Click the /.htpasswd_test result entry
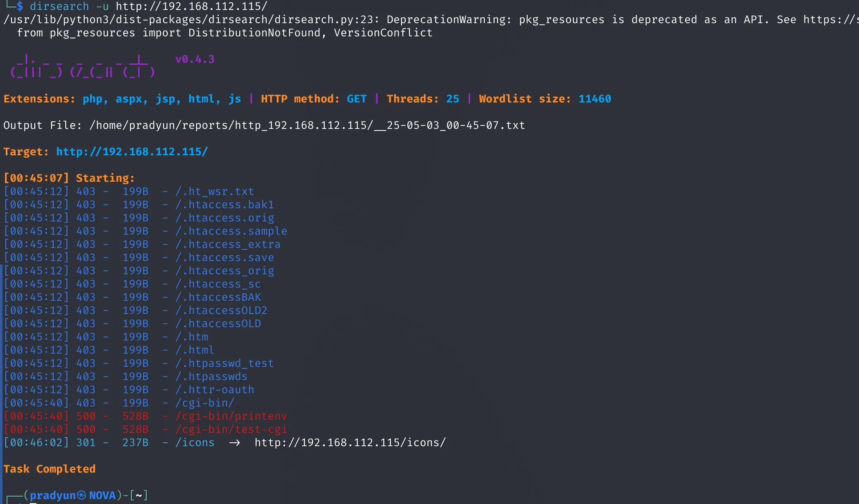The width and height of the screenshot is (859, 504). 224,363
